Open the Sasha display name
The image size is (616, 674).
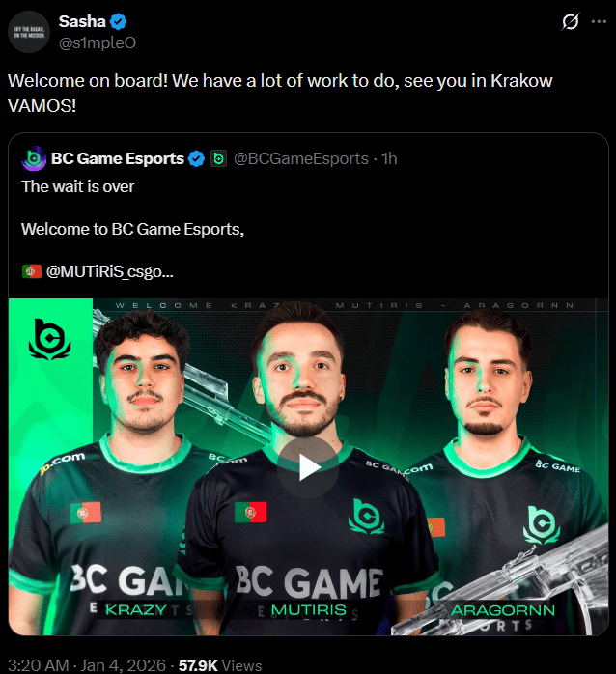tap(82, 21)
